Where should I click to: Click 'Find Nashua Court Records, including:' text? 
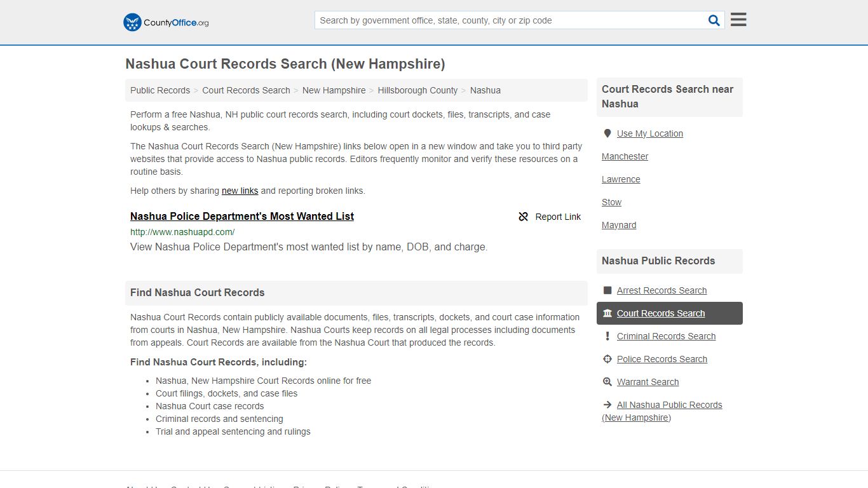219,362
